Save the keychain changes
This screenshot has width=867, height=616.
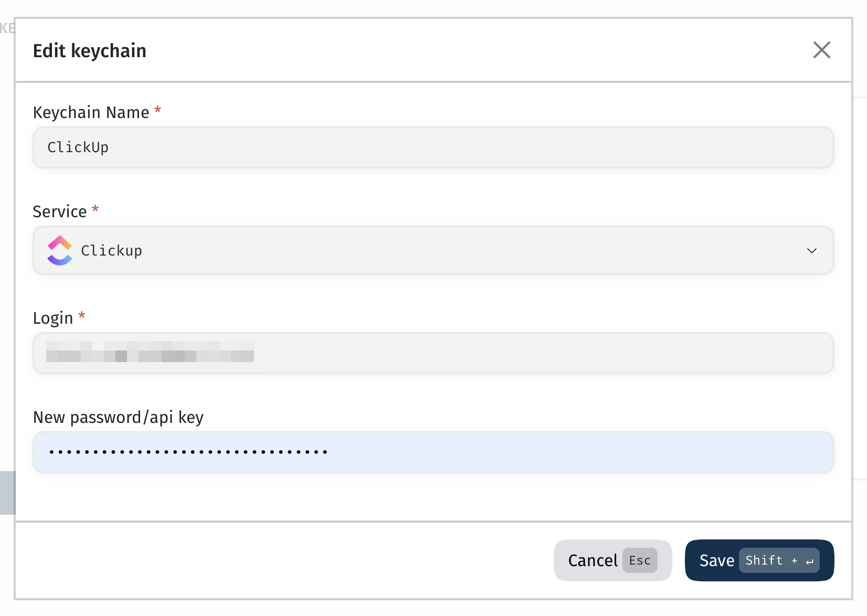coord(759,560)
